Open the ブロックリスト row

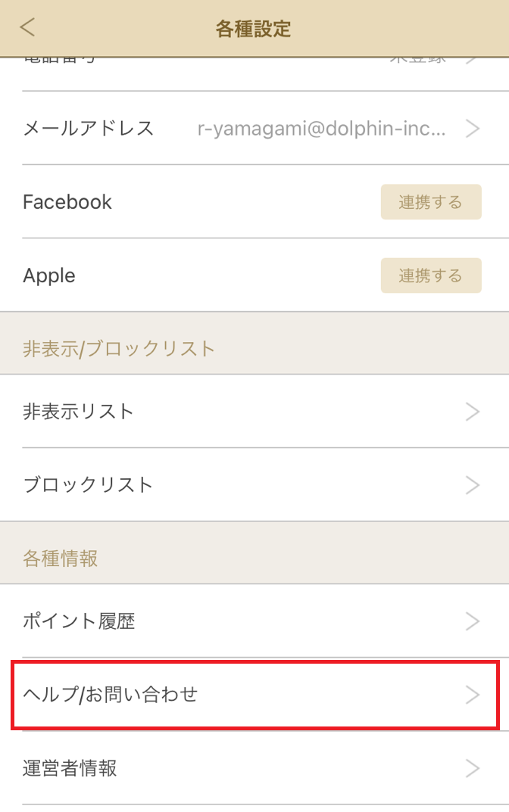click(x=254, y=485)
